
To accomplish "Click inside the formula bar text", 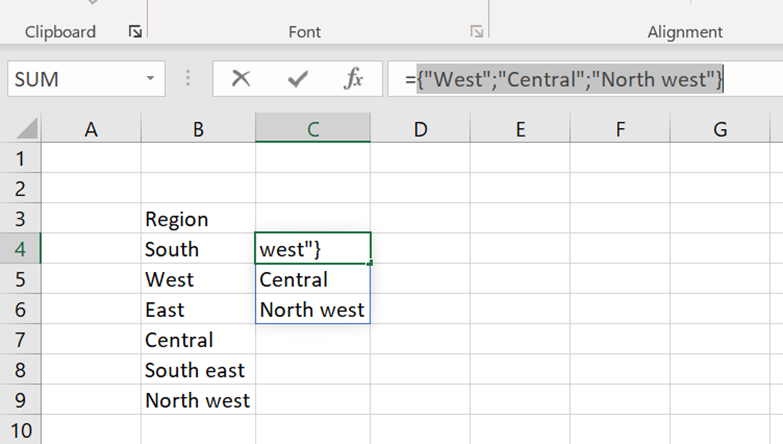I will (x=570, y=79).
